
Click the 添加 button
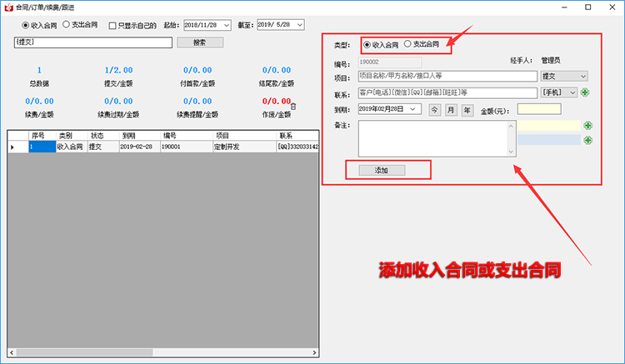click(382, 170)
